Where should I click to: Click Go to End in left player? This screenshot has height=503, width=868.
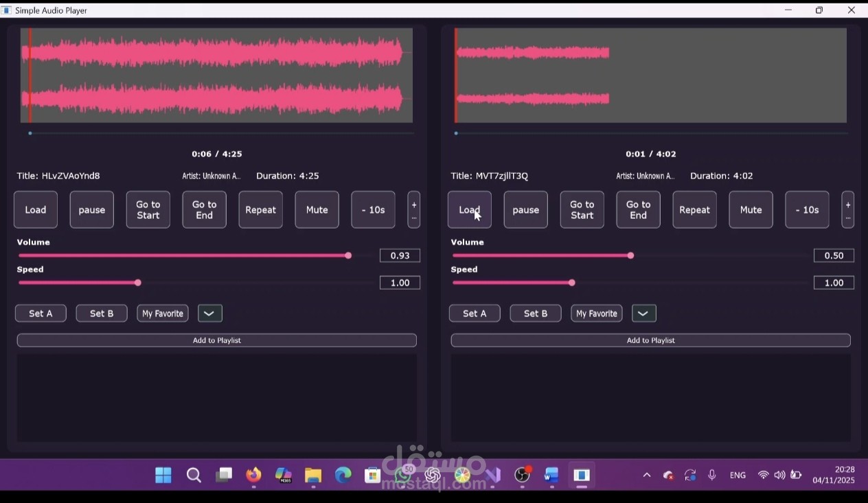click(205, 210)
